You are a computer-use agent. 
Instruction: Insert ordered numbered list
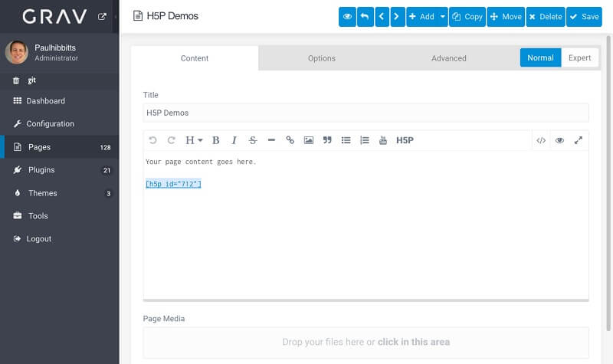(x=365, y=140)
